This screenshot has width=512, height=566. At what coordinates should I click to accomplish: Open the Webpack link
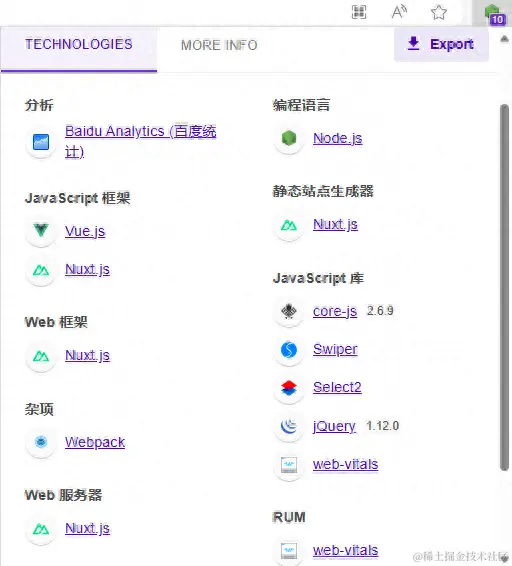[95, 442]
